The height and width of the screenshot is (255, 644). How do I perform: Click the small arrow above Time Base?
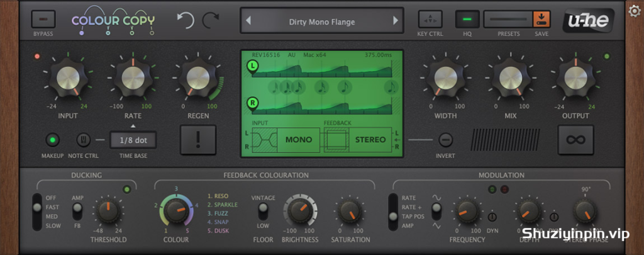tap(133, 127)
